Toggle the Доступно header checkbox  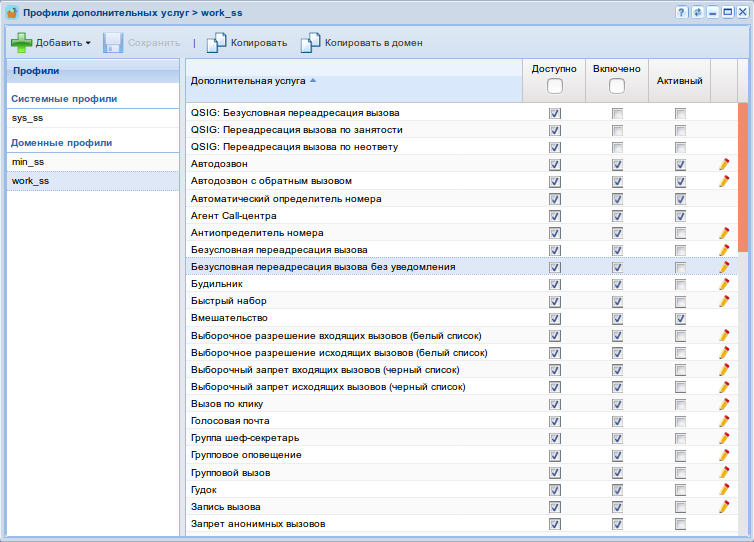555,87
